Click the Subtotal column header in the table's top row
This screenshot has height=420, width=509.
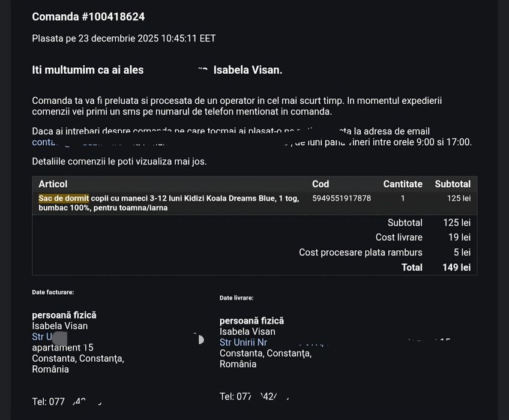pos(453,184)
